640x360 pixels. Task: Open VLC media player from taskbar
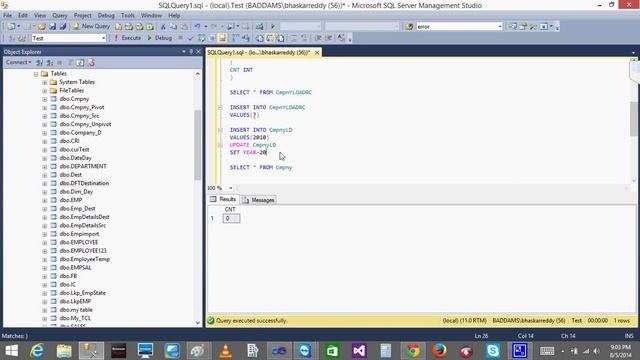[x=226, y=351]
